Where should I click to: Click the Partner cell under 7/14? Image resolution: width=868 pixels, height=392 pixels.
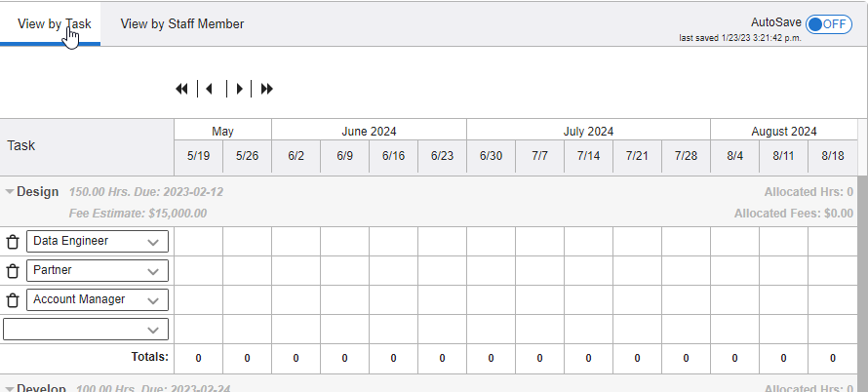(x=588, y=271)
